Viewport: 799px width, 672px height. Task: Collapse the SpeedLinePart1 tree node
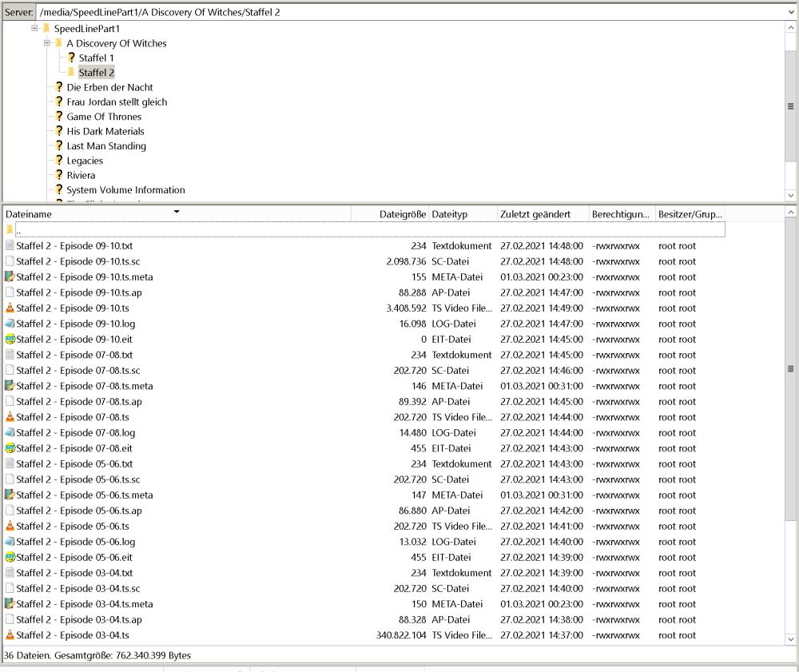[34, 29]
